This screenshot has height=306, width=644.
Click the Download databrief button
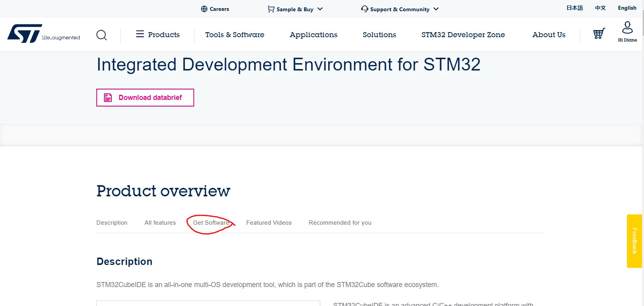[145, 98]
